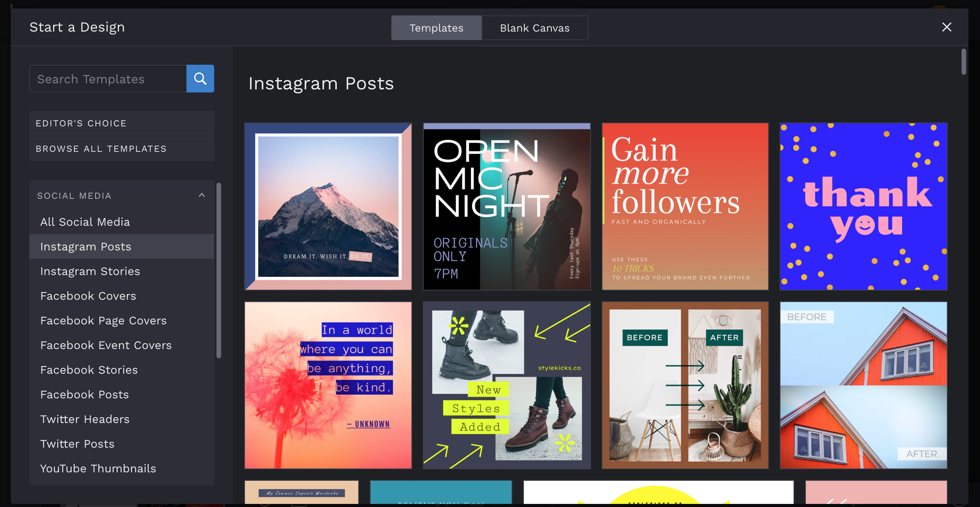Click the sidebar category list scrollbar
The width and height of the screenshot is (980, 507).
click(x=219, y=270)
